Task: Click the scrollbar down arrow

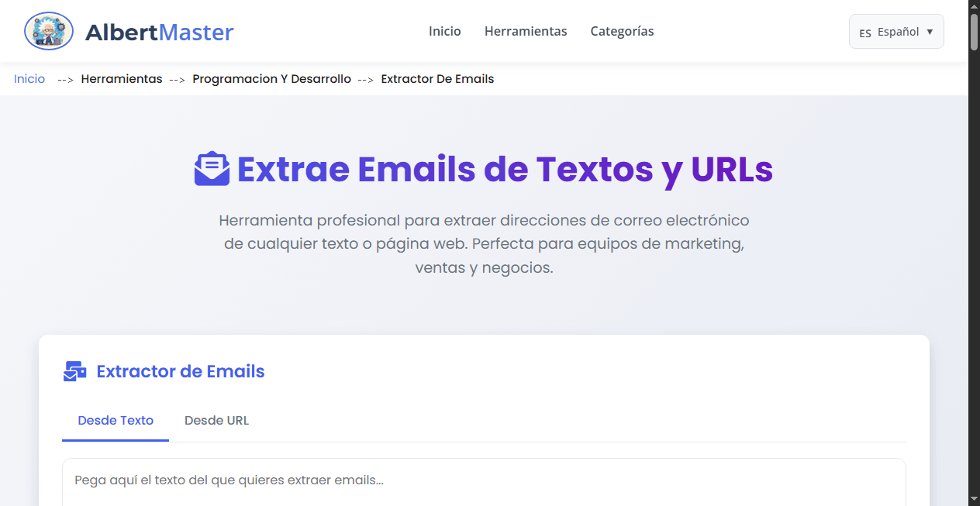Action: click(x=974, y=499)
